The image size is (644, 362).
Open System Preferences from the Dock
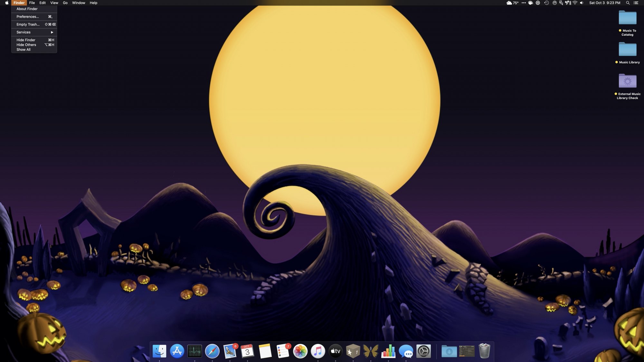coord(423,351)
